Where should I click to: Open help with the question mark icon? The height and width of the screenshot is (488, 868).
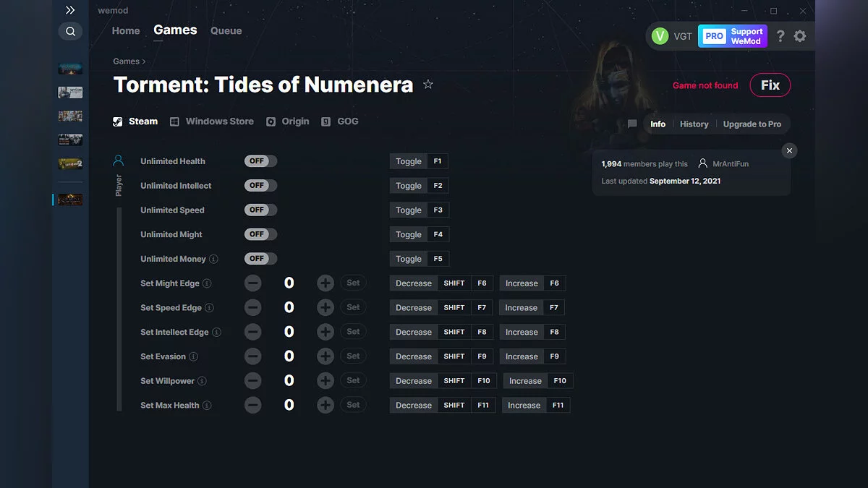[x=780, y=35]
